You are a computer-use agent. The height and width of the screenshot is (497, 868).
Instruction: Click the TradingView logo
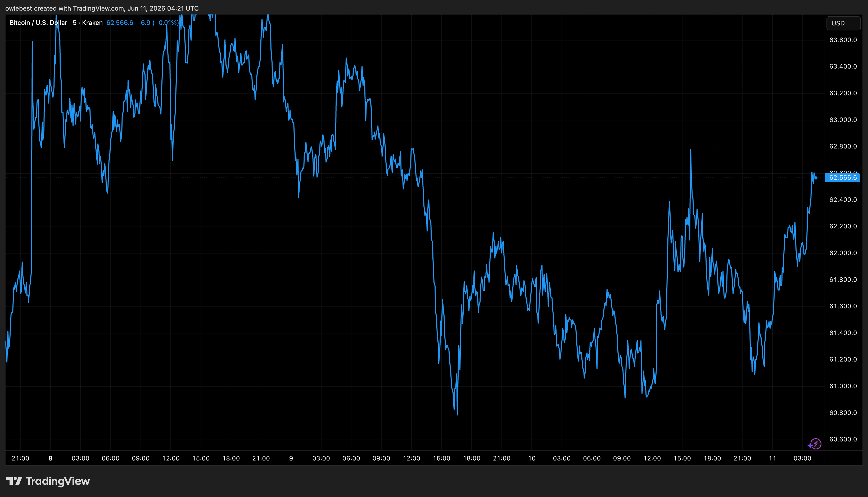pyautogui.click(x=48, y=481)
